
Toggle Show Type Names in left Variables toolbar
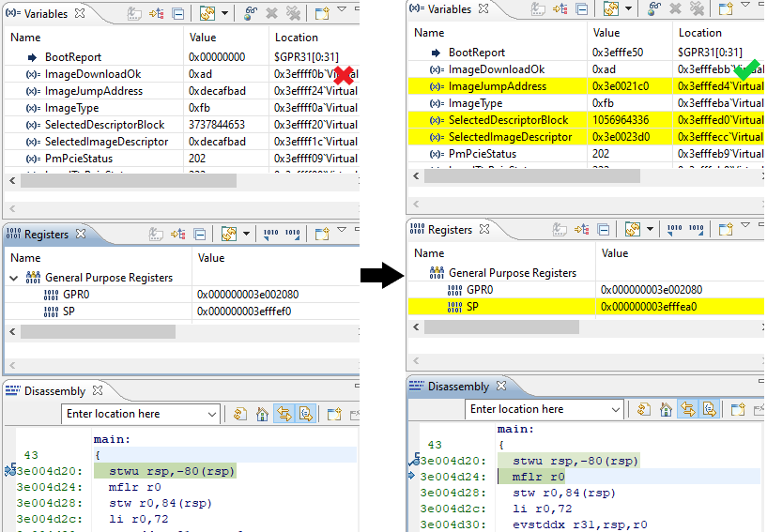(134, 14)
